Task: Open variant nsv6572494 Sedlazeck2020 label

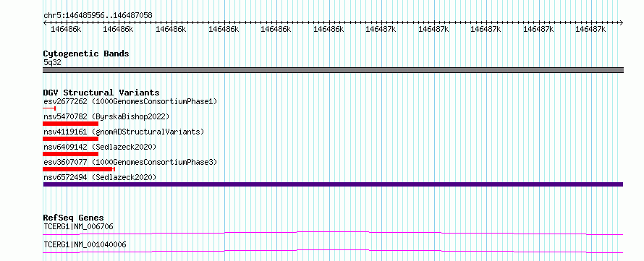Action: point(100,177)
